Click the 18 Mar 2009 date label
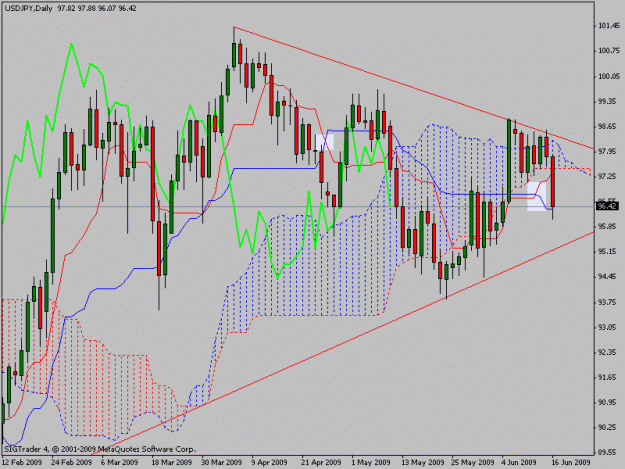625x469 pixels. pos(171,463)
